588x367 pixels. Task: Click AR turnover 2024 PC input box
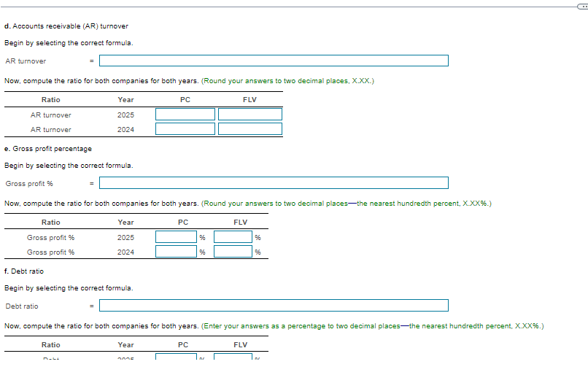pyautogui.click(x=185, y=129)
